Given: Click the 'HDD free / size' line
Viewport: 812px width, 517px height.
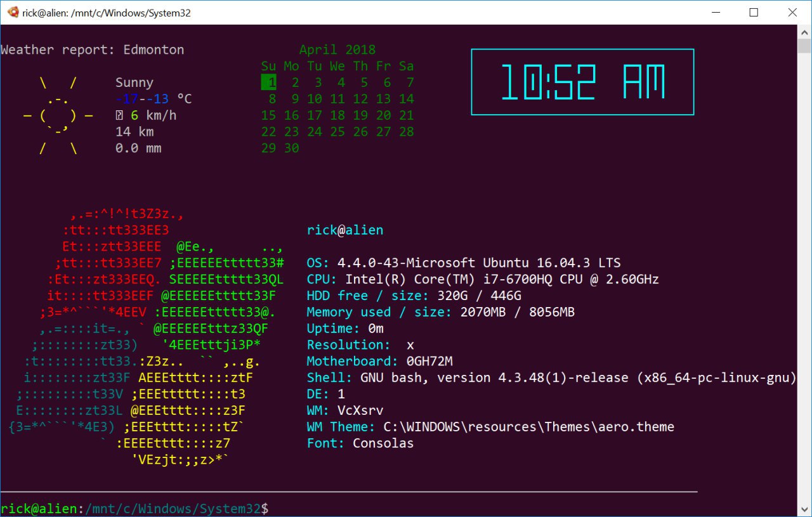Looking at the screenshot, I should click(x=414, y=296).
